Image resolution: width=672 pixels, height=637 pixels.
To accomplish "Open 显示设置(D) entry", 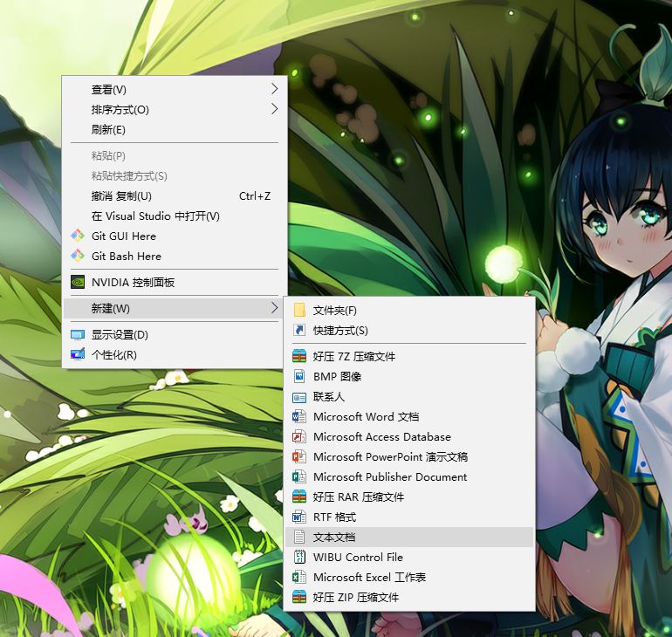I will 175,334.
